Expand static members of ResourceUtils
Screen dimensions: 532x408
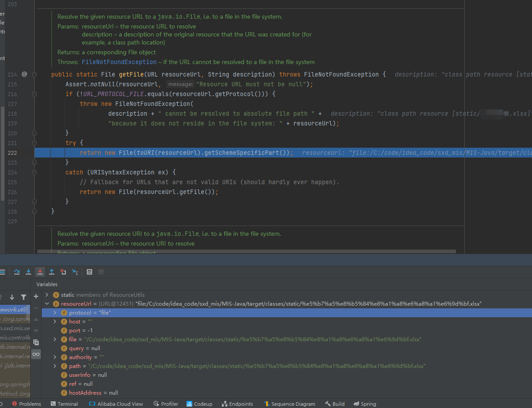[47, 295]
